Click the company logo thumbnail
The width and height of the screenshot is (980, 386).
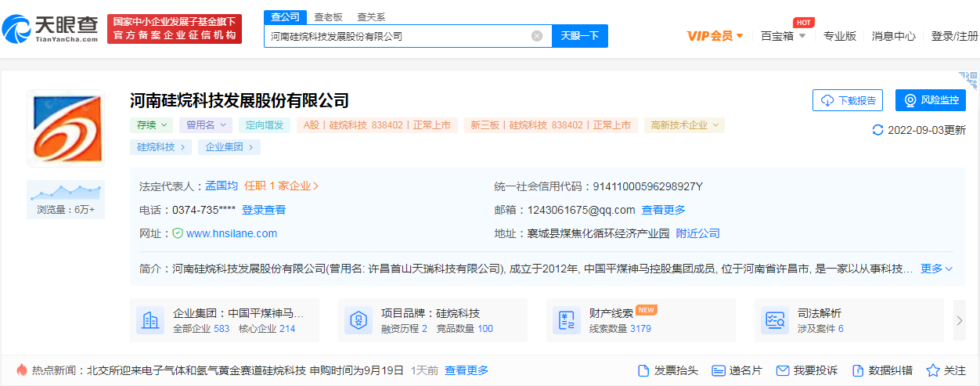[x=65, y=128]
